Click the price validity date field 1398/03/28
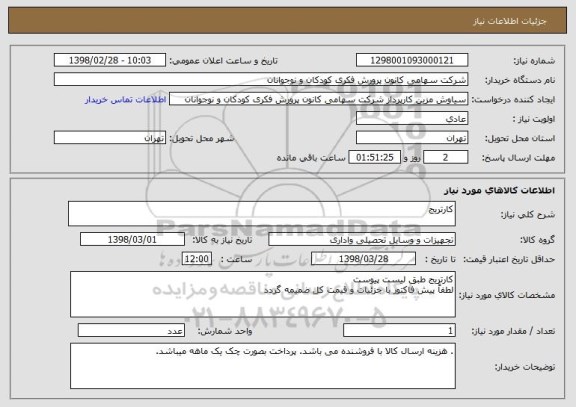576x407 pixels. pos(363,259)
